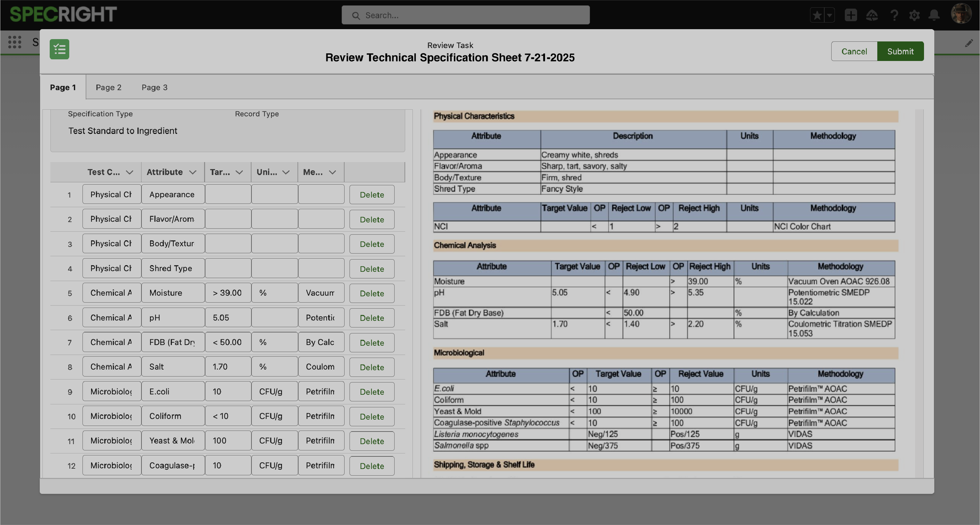The height and width of the screenshot is (525, 980).
Task: Click the green Review Task checklist icon
Action: click(59, 49)
